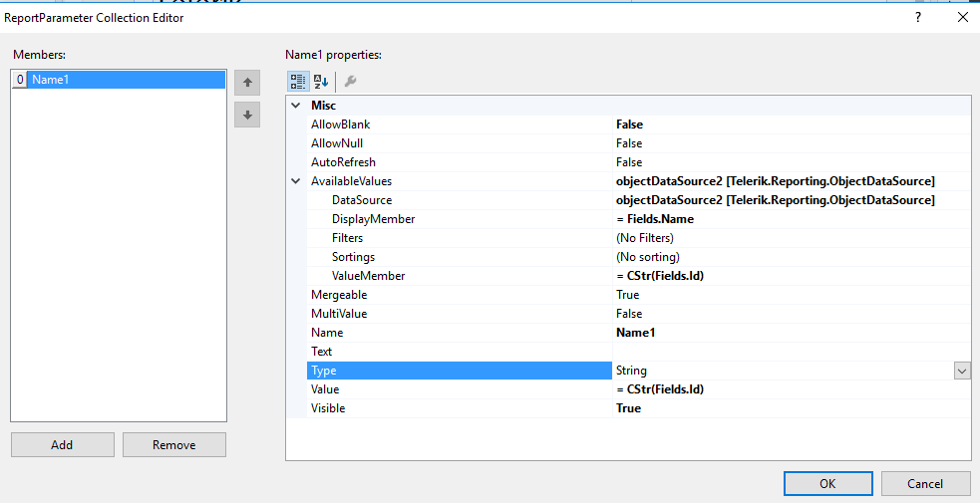Viewport: 980px width, 503px height.
Task: Click the MultiValue property row
Action: [461, 314]
